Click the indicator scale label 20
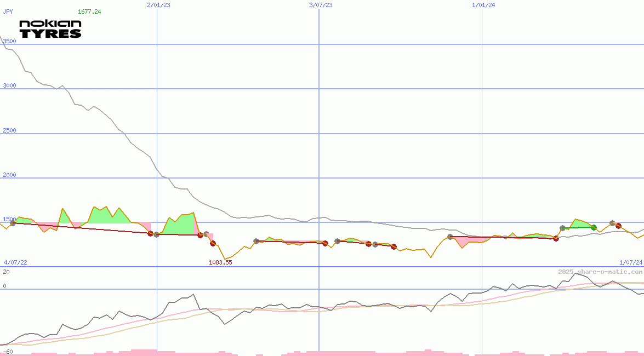This screenshot has height=356, width=644. click(x=6, y=272)
